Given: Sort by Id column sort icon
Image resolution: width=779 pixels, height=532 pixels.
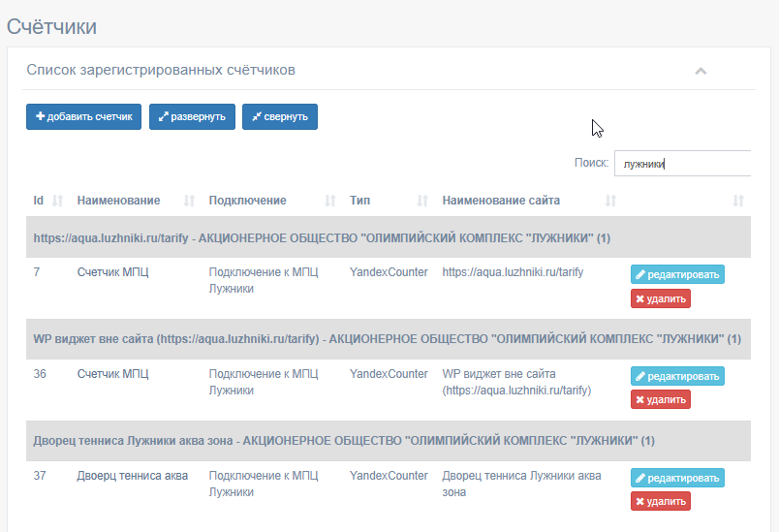Looking at the screenshot, I should click(57, 201).
